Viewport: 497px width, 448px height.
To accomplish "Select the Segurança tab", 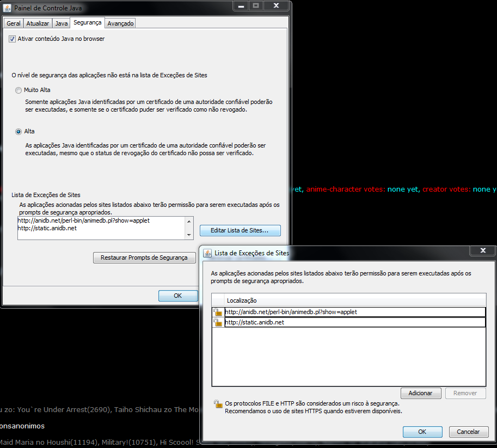I will (x=87, y=22).
